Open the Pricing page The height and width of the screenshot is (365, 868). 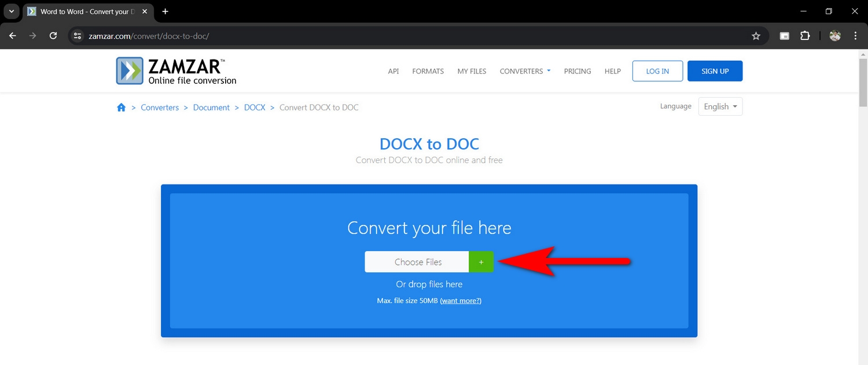[578, 71]
